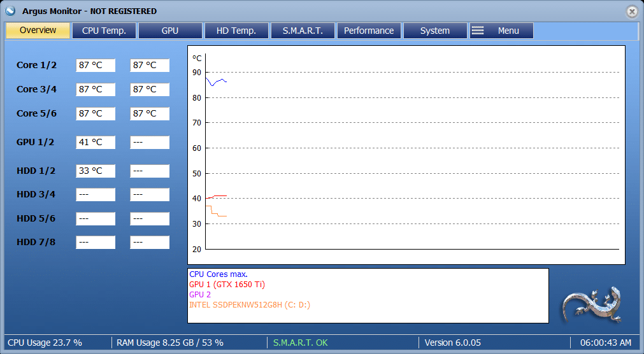Click the 90 axis label on the graph

pos(197,73)
